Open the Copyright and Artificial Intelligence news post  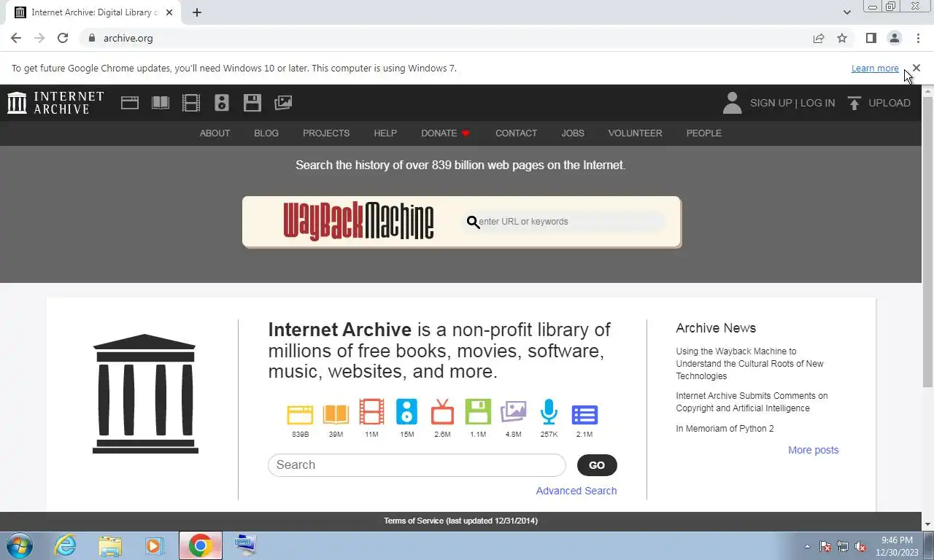[752, 402]
